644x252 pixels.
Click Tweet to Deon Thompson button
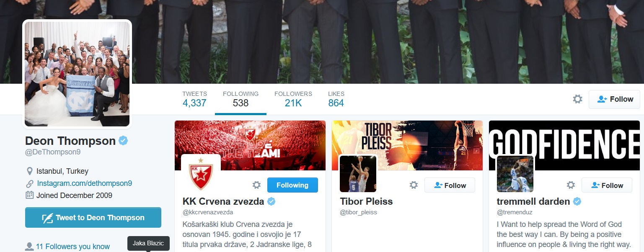pyautogui.click(x=93, y=218)
